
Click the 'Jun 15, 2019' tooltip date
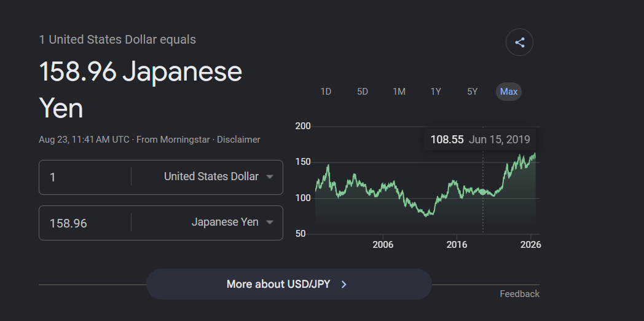(500, 140)
